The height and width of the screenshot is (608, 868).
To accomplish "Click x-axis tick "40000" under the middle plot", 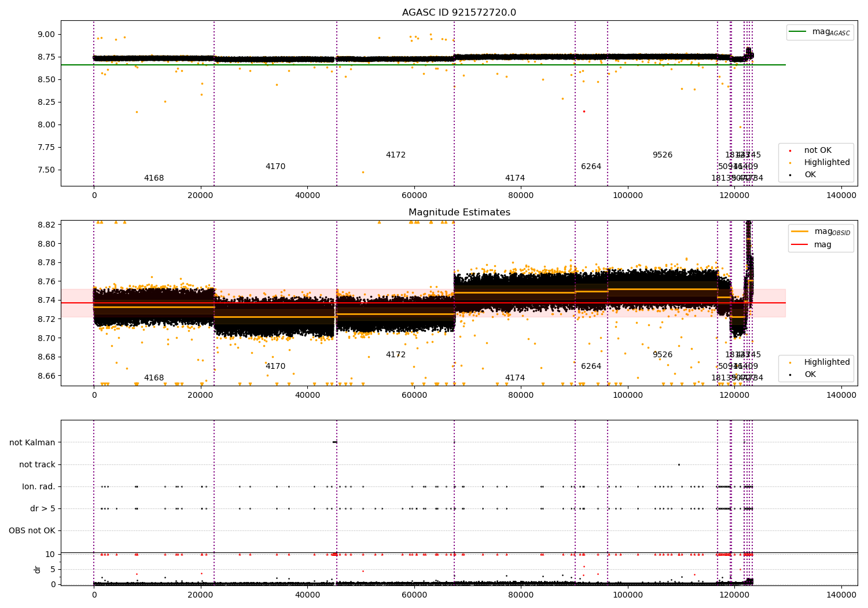I will click(x=307, y=395).
